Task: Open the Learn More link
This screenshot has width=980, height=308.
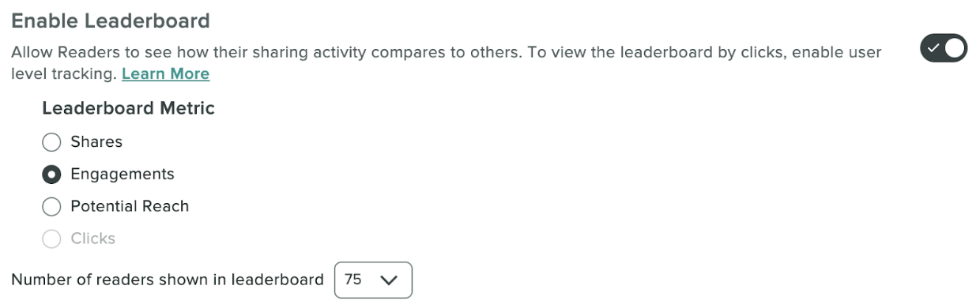Action: [x=165, y=74]
